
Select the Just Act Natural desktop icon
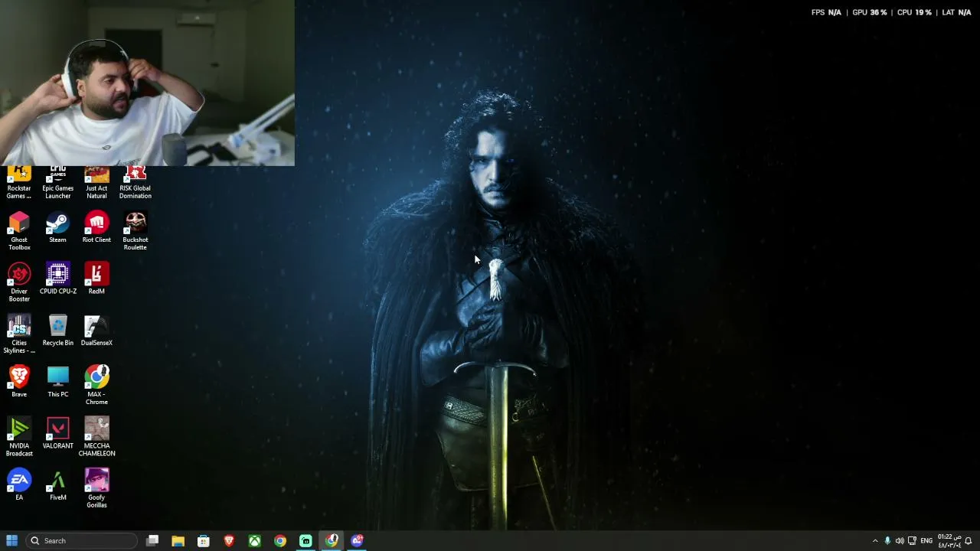click(96, 183)
